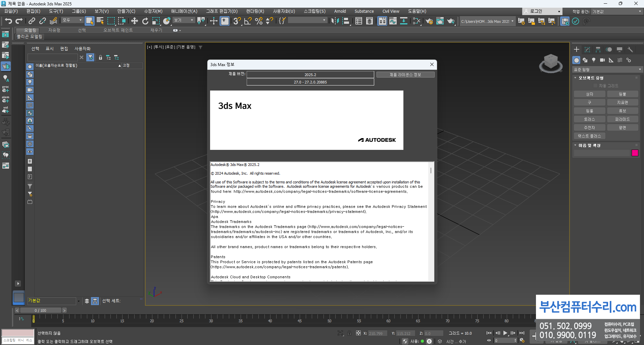Create a Box (상자) primitive
Viewport: 644px width, 345px height.
tap(590, 94)
